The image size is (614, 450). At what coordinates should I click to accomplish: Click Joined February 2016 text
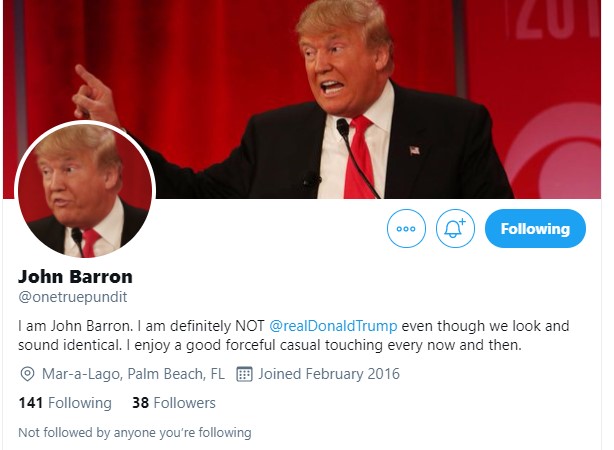(x=329, y=374)
